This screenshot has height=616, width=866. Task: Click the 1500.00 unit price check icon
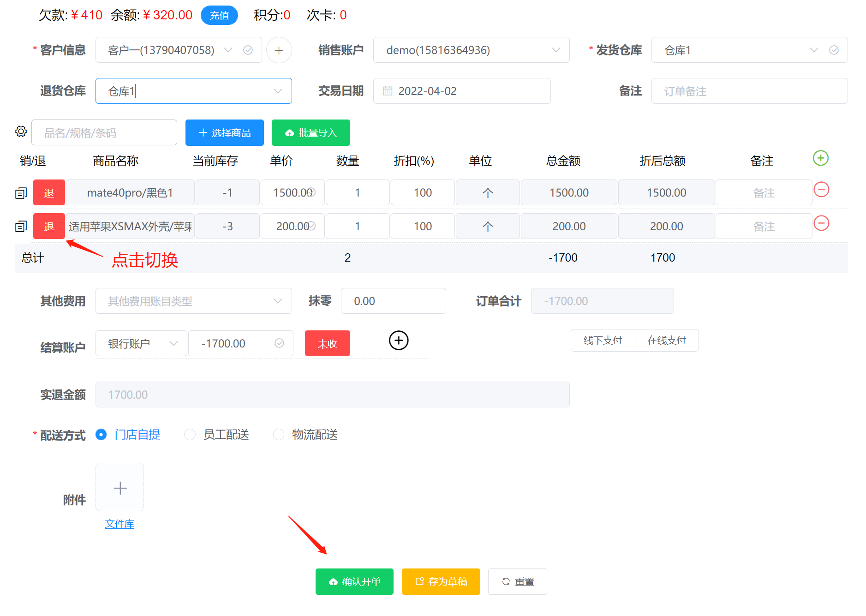click(311, 192)
